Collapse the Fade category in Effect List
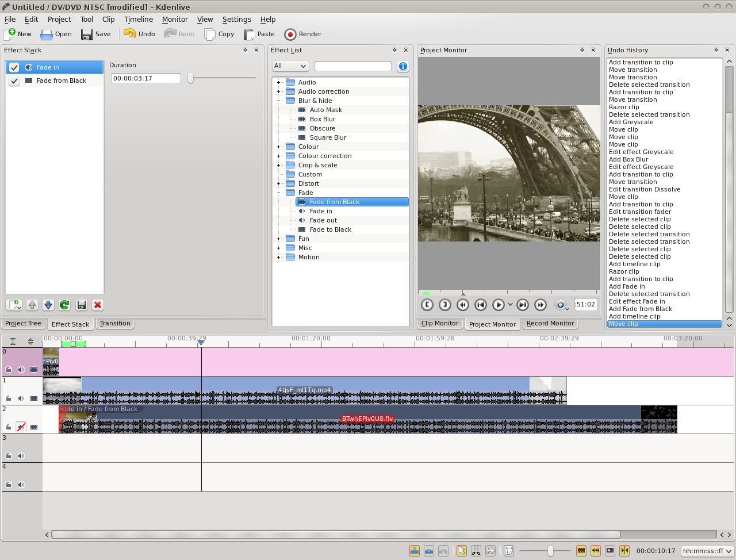This screenshot has width=736, height=560. (x=279, y=193)
